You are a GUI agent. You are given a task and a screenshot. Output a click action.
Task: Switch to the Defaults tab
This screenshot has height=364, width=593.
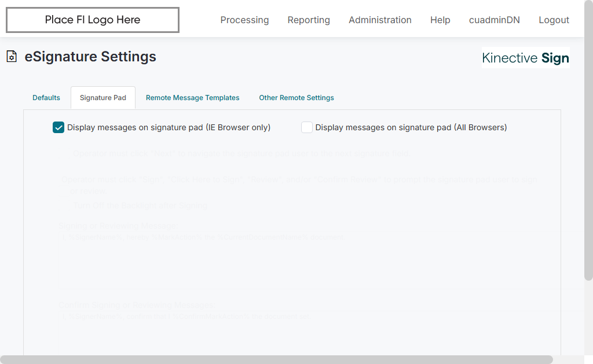point(46,98)
